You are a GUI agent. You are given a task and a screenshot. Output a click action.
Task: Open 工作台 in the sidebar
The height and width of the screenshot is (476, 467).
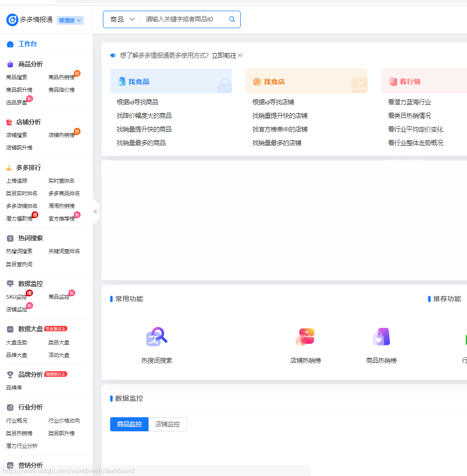click(28, 44)
